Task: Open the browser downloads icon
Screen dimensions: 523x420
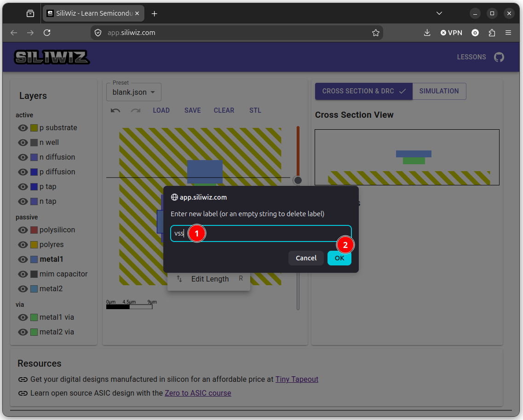Action: [x=427, y=33]
